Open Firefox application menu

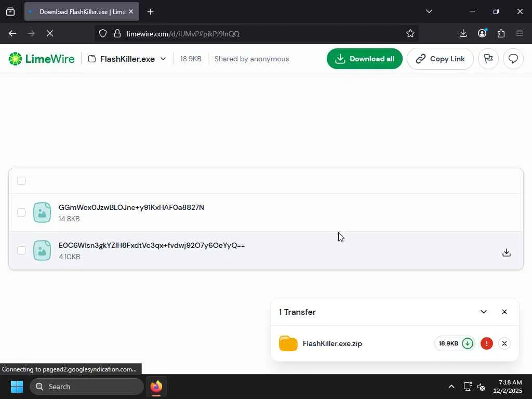point(520,33)
